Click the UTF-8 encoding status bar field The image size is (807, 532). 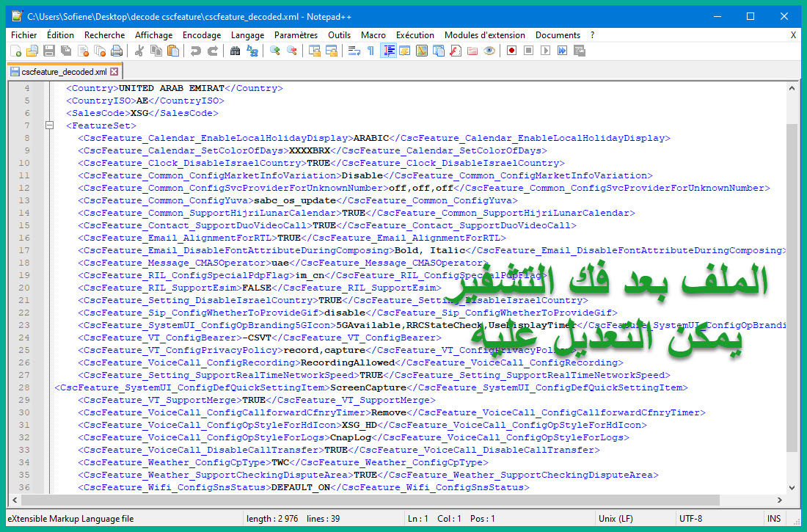(x=690, y=519)
